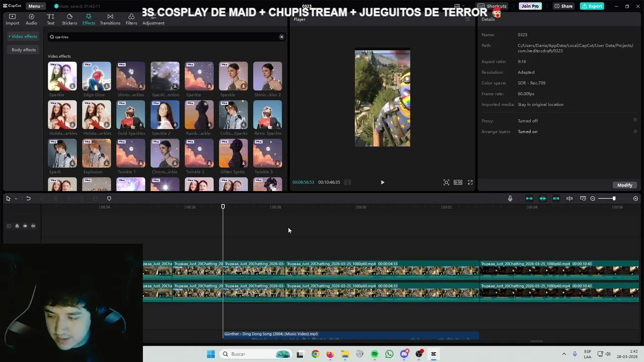This screenshot has width=644, height=362.
Task: Open the Windows Start menu
Action: [x=211, y=354]
